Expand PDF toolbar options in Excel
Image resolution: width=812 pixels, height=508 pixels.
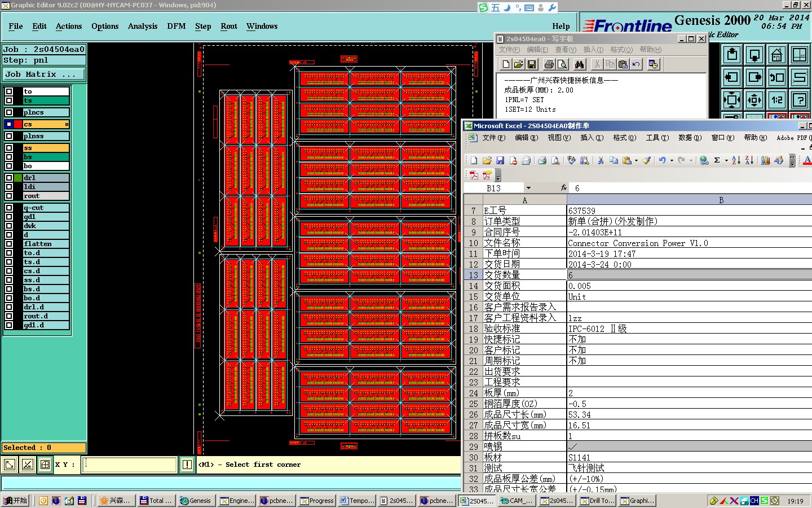pos(498,176)
